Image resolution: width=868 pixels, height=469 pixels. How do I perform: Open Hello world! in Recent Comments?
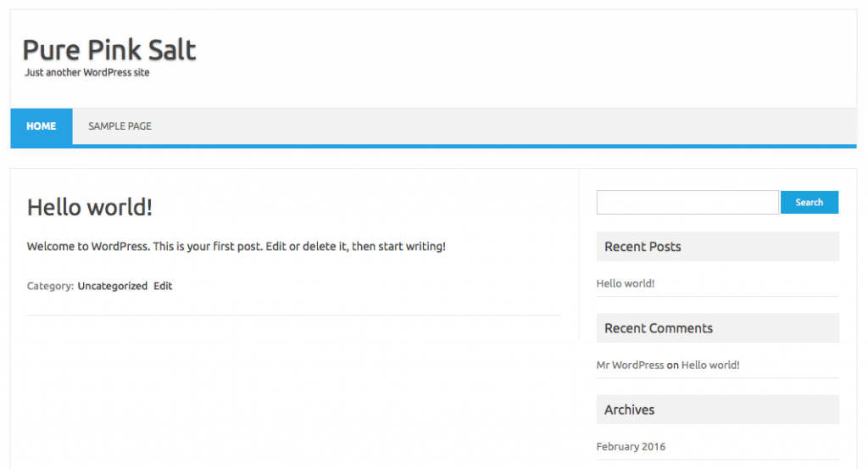pyautogui.click(x=710, y=365)
